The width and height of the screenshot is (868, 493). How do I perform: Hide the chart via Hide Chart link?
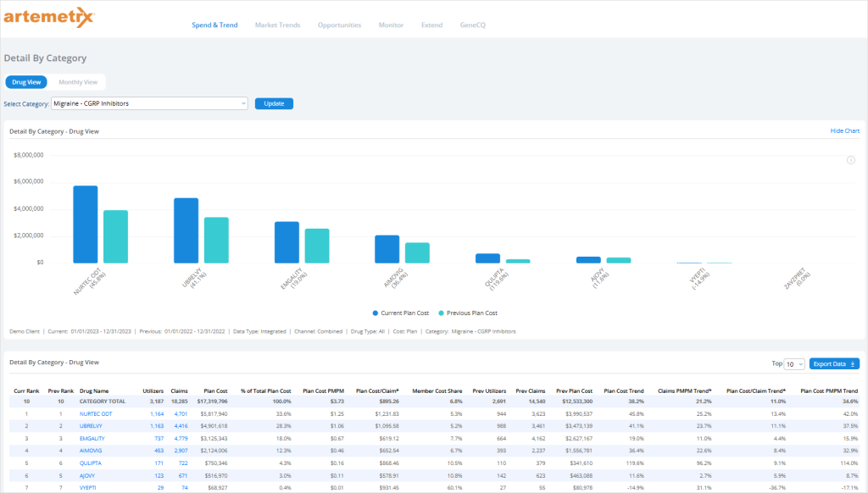click(x=844, y=131)
